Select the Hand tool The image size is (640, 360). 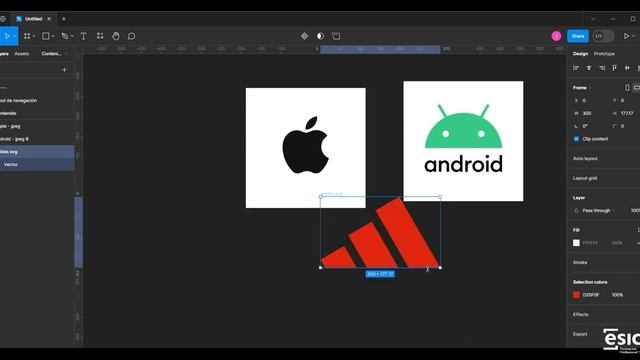(x=116, y=36)
